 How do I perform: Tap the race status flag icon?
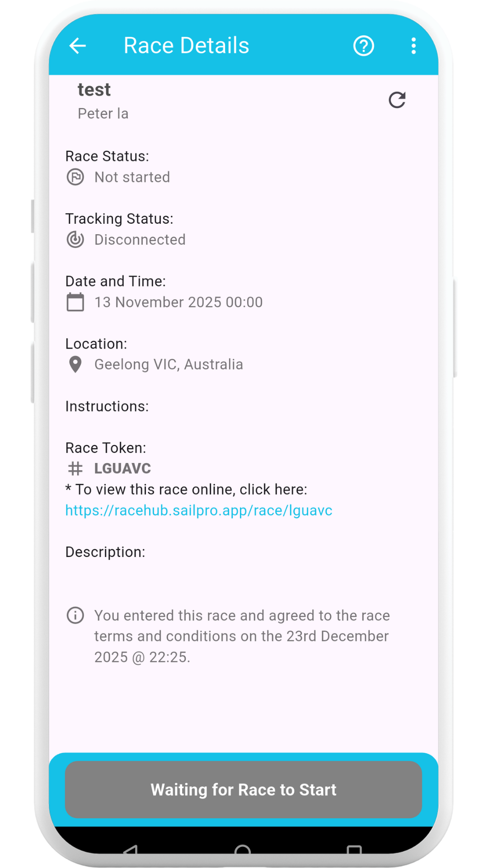75,177
